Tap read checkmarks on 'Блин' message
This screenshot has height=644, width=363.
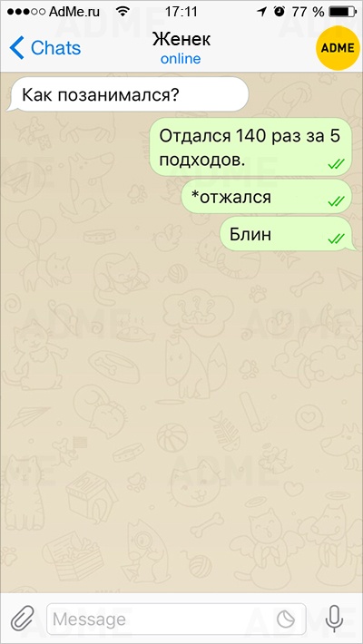tap(336, 239)
